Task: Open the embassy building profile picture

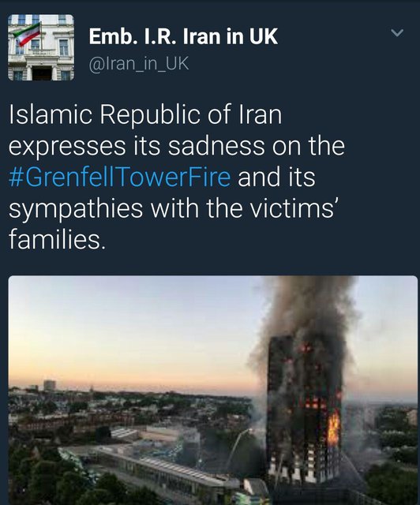Action: (x=41, y=47)
